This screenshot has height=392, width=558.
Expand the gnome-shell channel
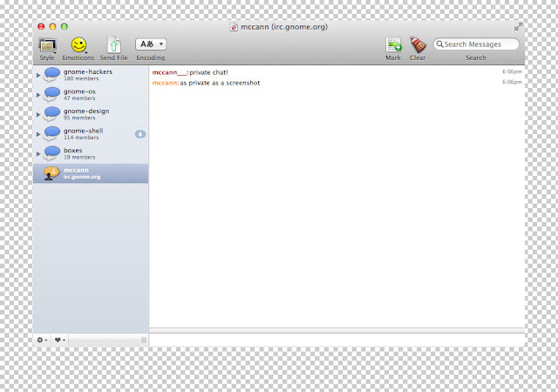coord(38,134)
